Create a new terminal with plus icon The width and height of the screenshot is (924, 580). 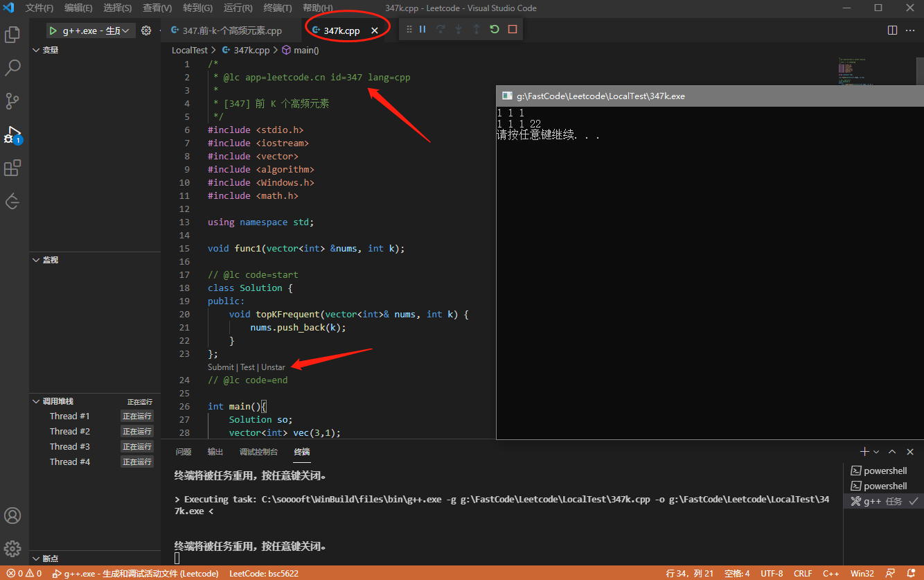click(864, 452)
